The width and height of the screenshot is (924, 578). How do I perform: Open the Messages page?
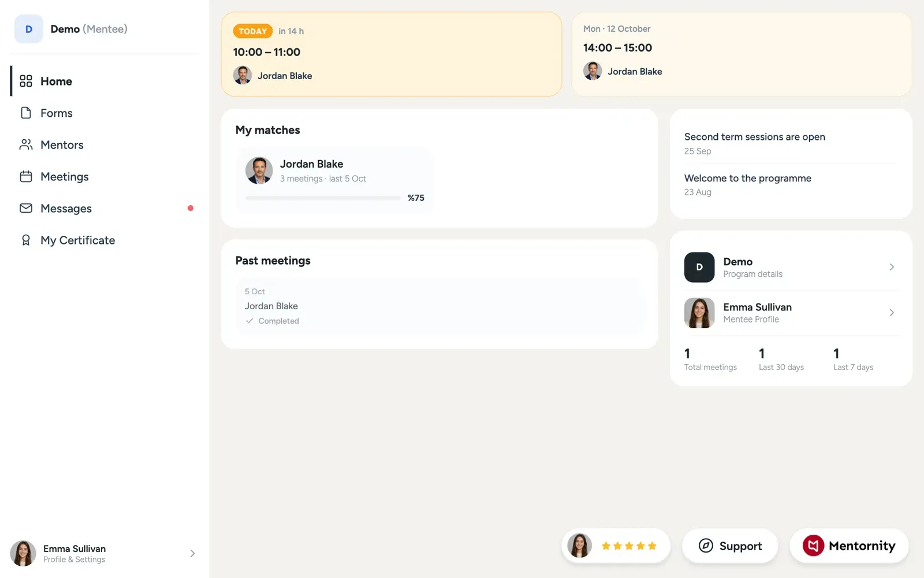pos(105,208)
